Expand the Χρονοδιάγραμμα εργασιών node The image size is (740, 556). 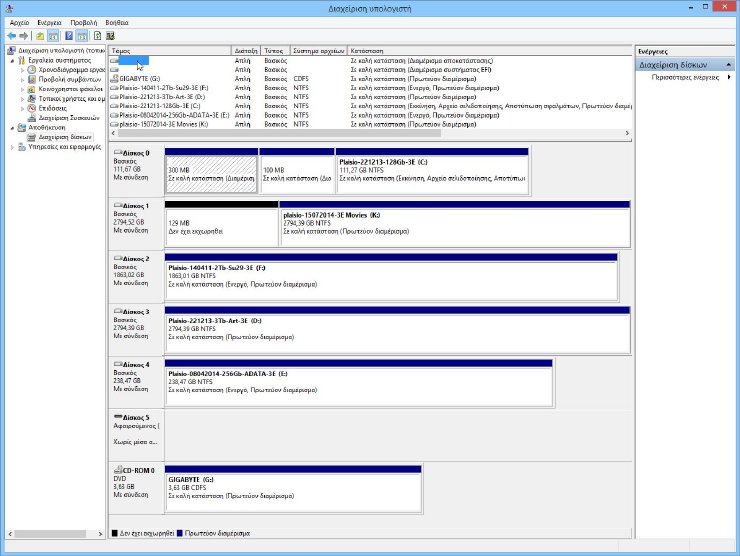[22, 70]
